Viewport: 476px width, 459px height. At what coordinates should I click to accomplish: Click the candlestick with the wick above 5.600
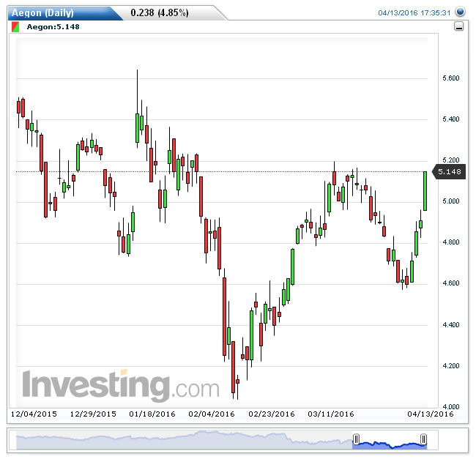tap(137, 127)
